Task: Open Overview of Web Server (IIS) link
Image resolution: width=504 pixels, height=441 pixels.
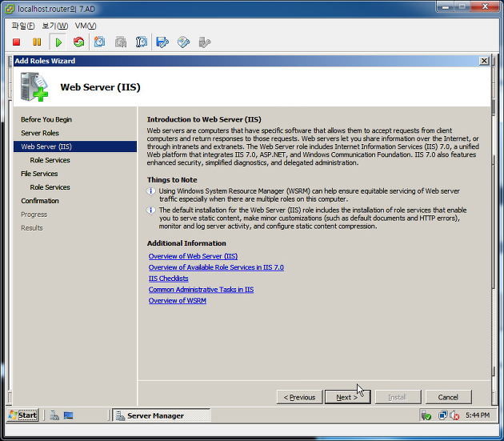Action: tap(193, 256)
